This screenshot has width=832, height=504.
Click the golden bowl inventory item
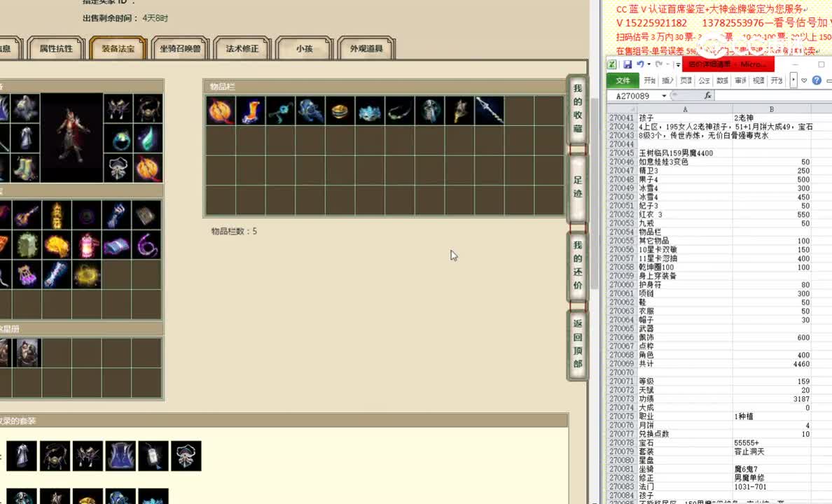point(340,111)
